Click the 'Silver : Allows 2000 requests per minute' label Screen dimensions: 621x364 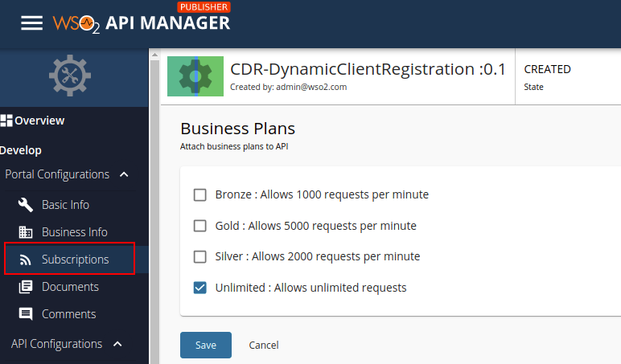(x=318, y=257)
